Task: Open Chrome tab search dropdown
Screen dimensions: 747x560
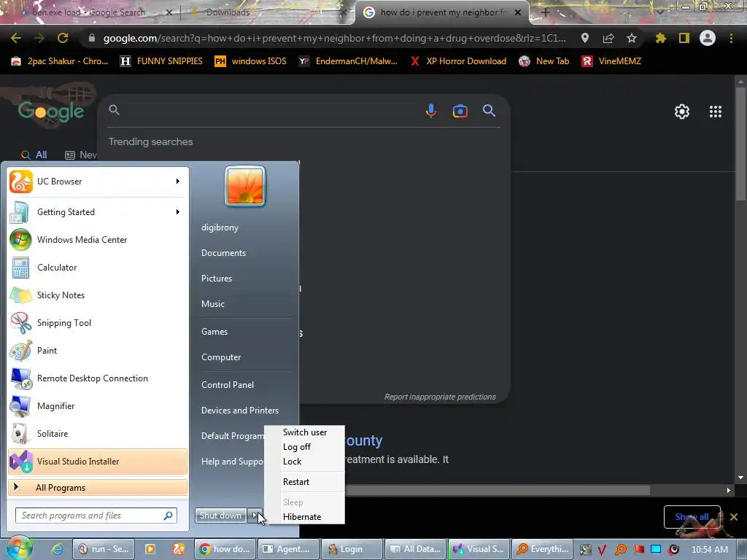Action: (x=659, y=12)
